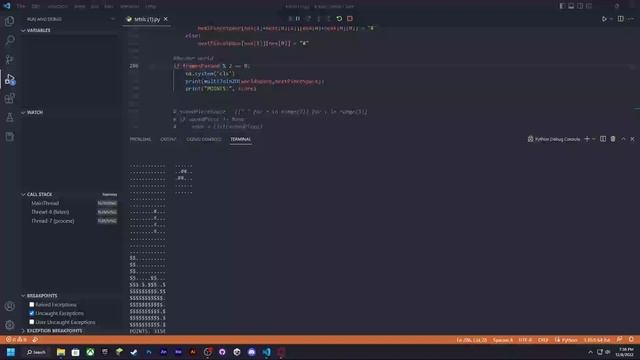Open the feedback icon in status bar
The height and width of the screenshot is (360, 640).
point(620,340)
